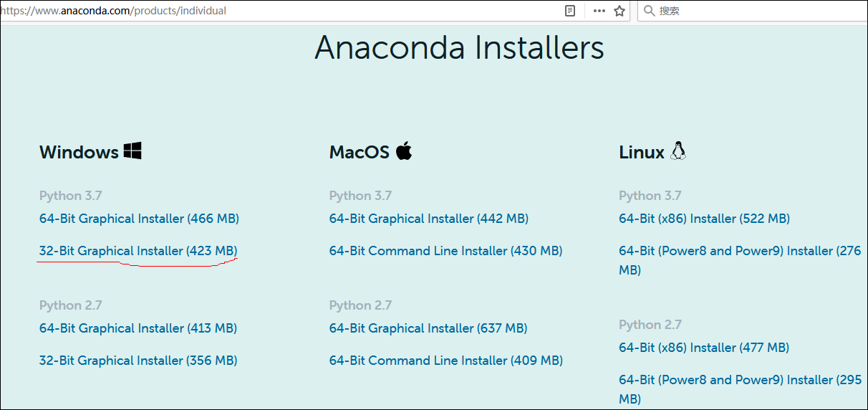Click the Windows logo beside the Windows heading
Screen dimensions: 868x410
132,151
